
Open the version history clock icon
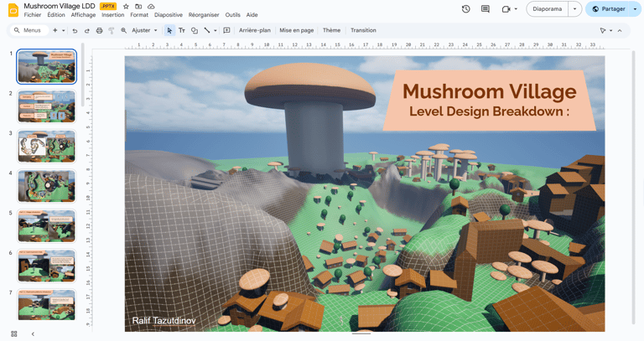(x=466, y=9)
